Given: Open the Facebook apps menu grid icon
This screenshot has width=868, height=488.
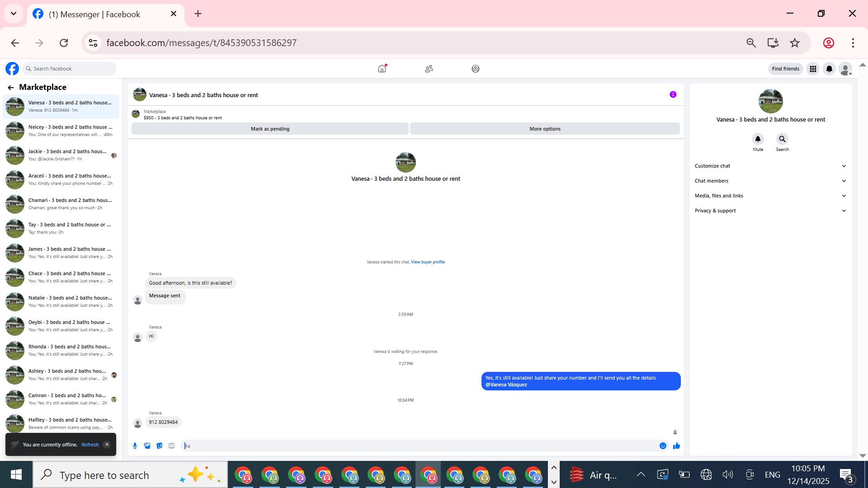Looking at the screenshot, I should (x=813, y=69).
